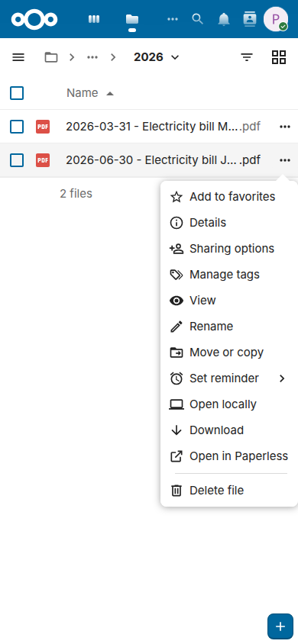This screenshot has width=298, height=644.
Task: Open the user avatar menu
Action: (x=275, y=19)
